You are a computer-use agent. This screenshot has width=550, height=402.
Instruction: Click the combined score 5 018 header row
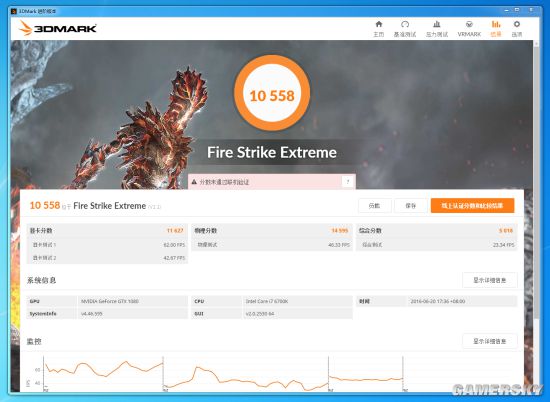pyautogui.click(x=436, y=230)
